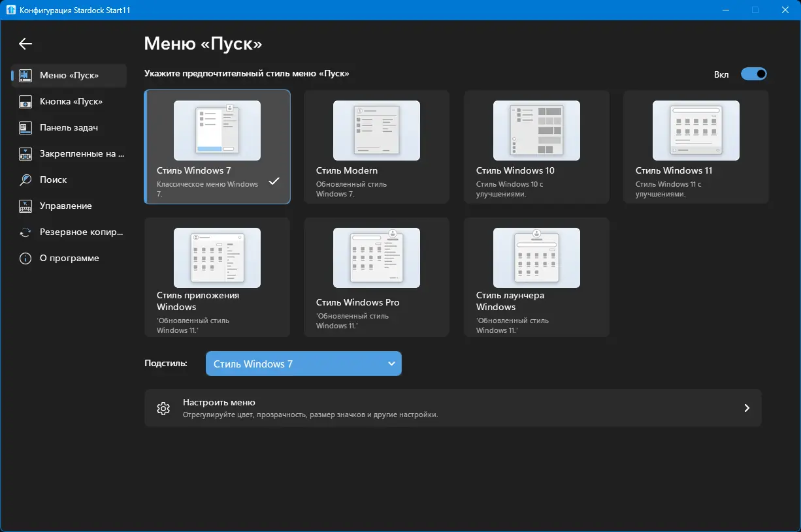The height and width of the screenshot is (532, 801).
Task: Toggle the Вкл switch off
Action: click(x=754, y=74)
